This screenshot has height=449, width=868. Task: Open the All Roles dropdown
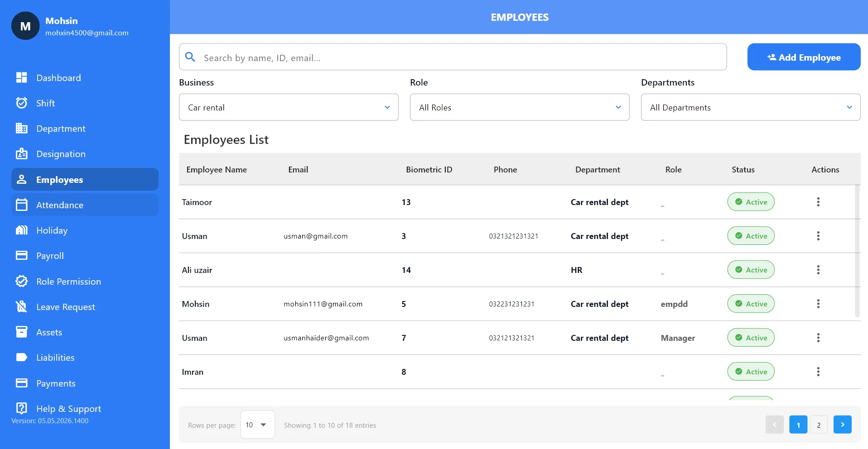pyautogui.click(x=520, y=107)
